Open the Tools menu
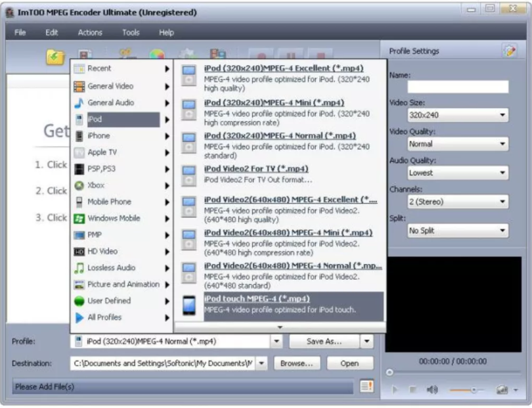The height and width of the screenshot is (408, 532). pyautogui.click(x=131, y=33)
